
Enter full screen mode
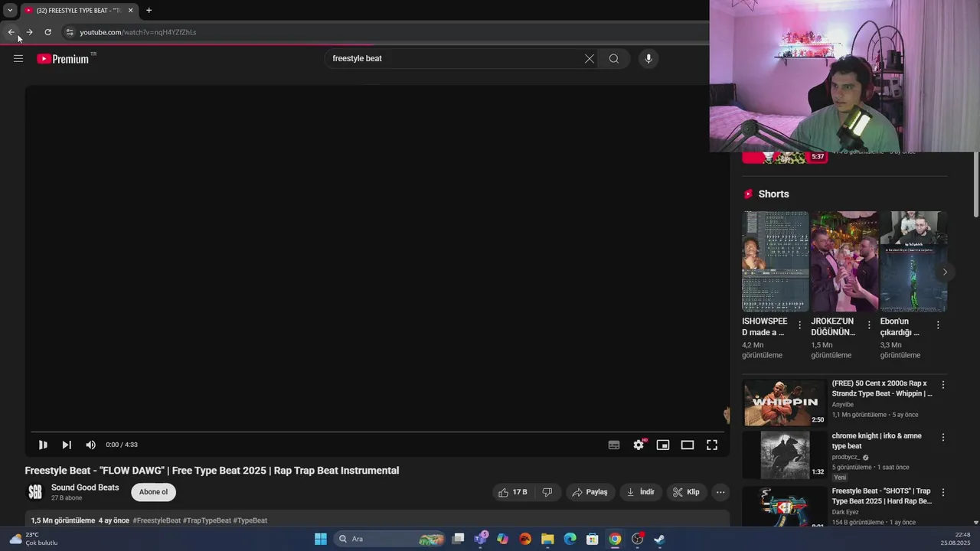coord(712,445)
